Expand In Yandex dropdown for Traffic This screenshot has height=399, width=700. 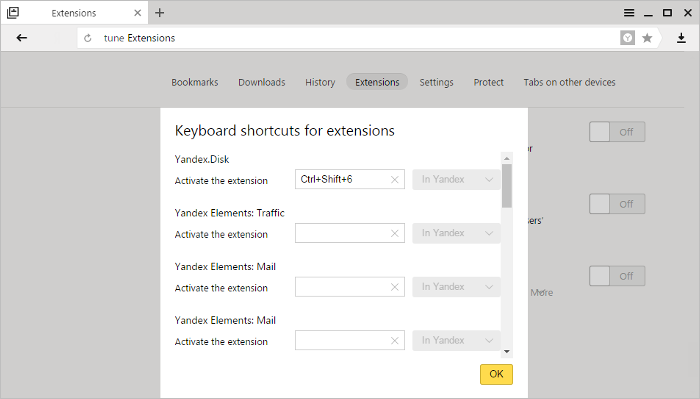[x=456, y=233]
